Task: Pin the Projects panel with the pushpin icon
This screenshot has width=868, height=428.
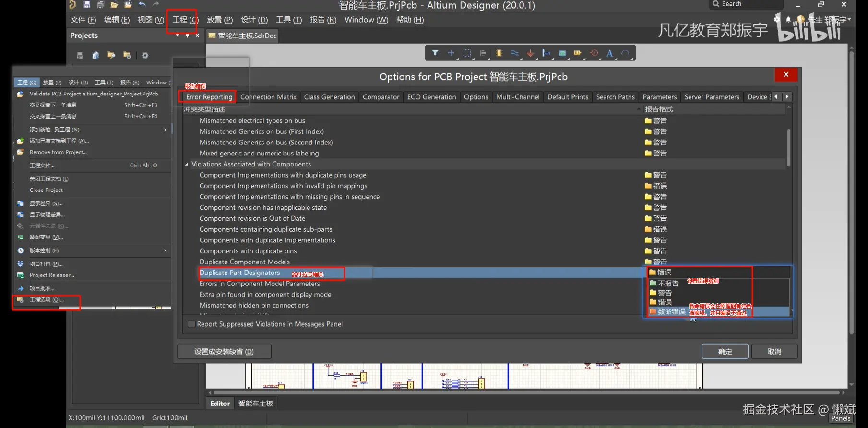Action: (187, 36)
